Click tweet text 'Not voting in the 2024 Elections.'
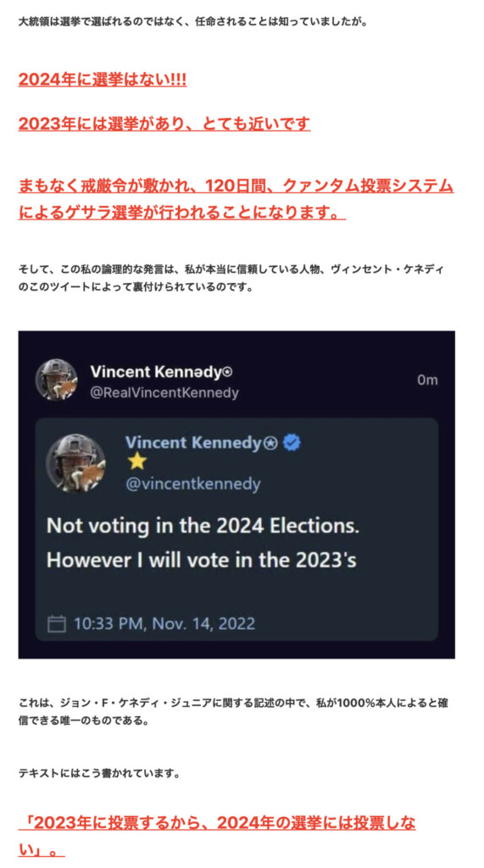This screenshot has width=484, height=868. 203,526
